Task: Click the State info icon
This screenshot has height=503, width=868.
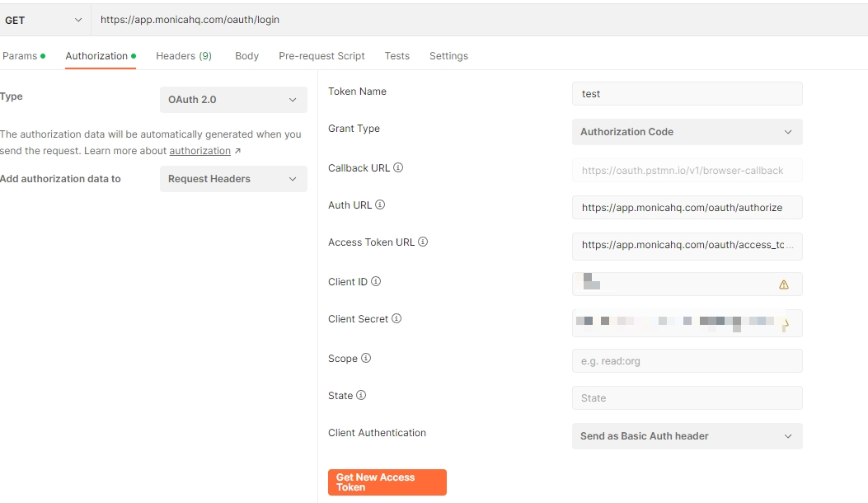Action: tap(361, 395)
